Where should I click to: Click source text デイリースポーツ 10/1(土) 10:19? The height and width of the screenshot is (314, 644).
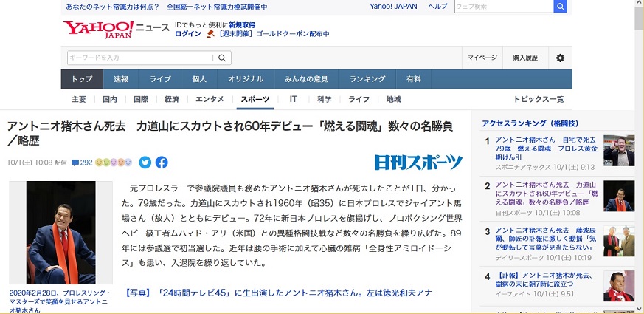point(544,258)
